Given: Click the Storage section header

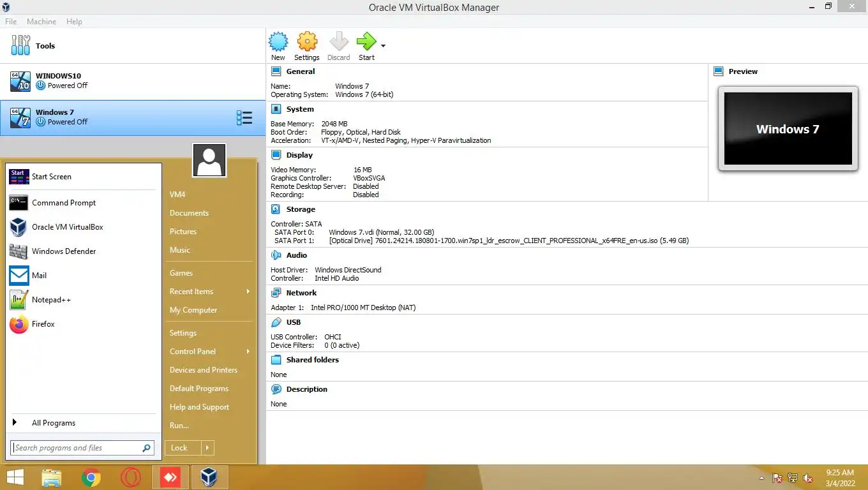Looking at the screenshot, I should click(x=301, y=209).
